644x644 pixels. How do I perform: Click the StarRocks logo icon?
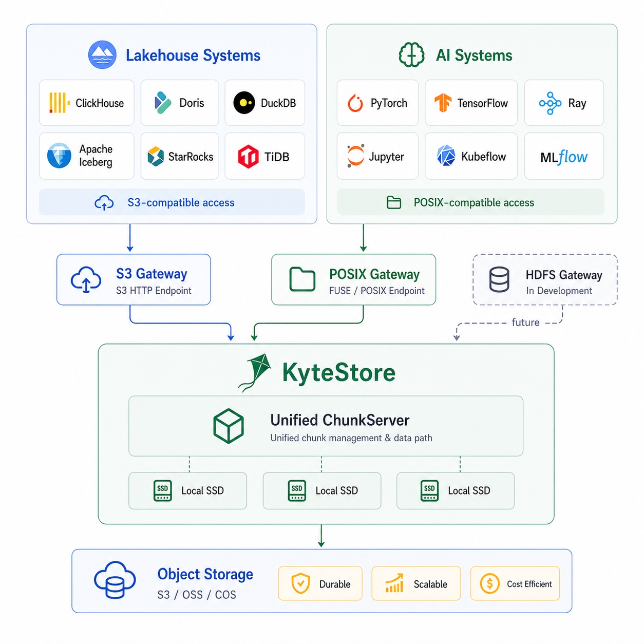(x=156, y=157)
